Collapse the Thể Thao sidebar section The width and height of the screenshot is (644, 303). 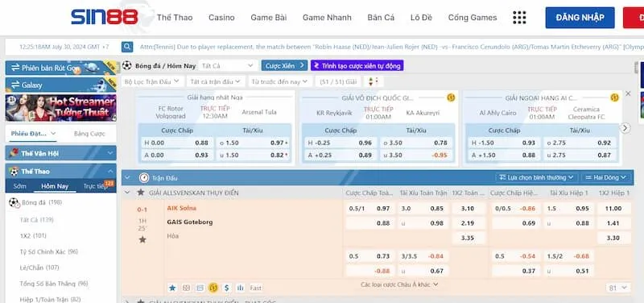[61, 171]
